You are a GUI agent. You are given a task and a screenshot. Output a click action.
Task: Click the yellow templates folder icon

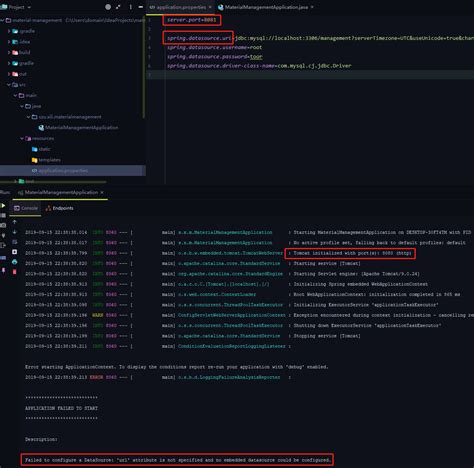click(x=35, y=160)
